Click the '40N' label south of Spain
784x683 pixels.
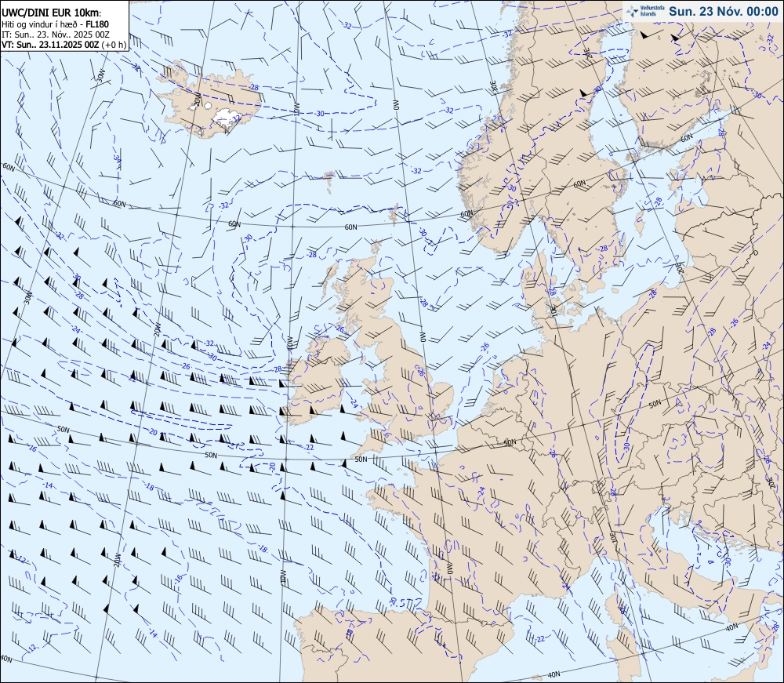(x=554, y=675)
